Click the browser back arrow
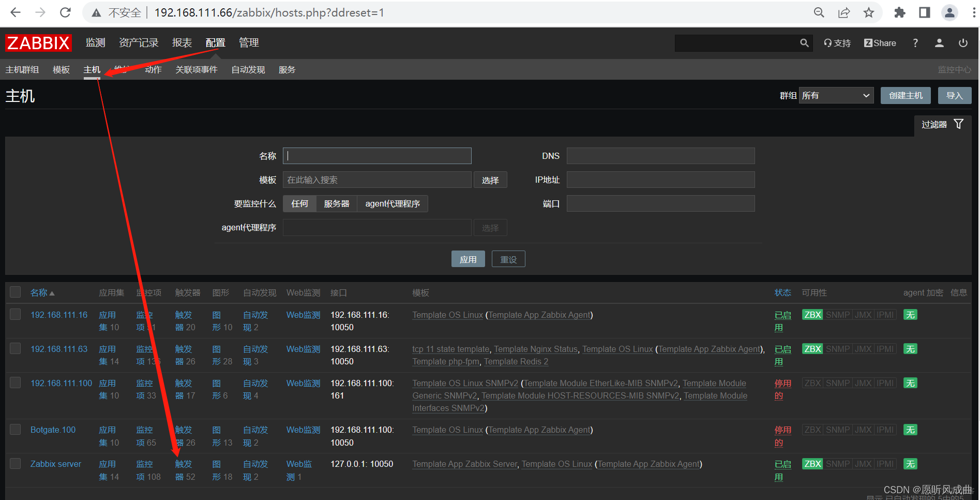The width and height of the screenshot is (980, 500). (16, 12)
